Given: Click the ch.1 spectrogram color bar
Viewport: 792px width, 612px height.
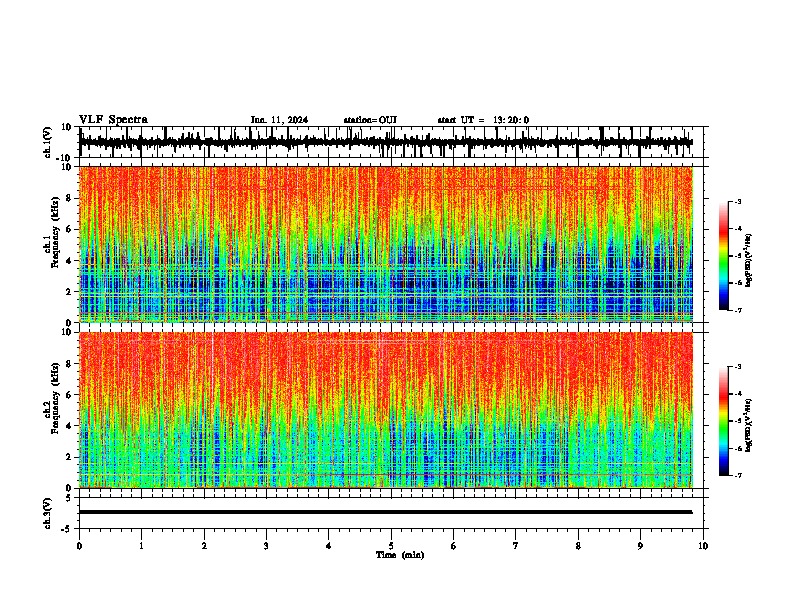Looking at the screenshot, I should pyautogui.click(x=723, y=256).
